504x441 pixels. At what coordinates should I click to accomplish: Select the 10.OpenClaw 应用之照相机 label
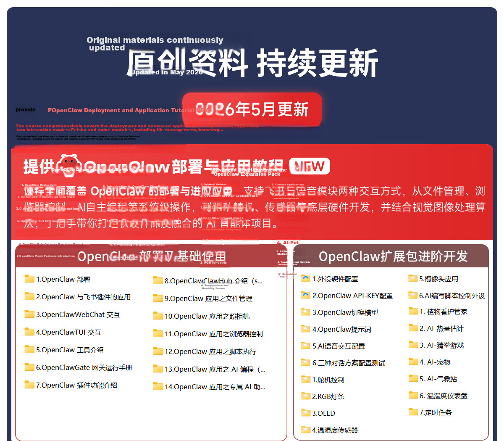pyautogui.click(x=207, y=316)
